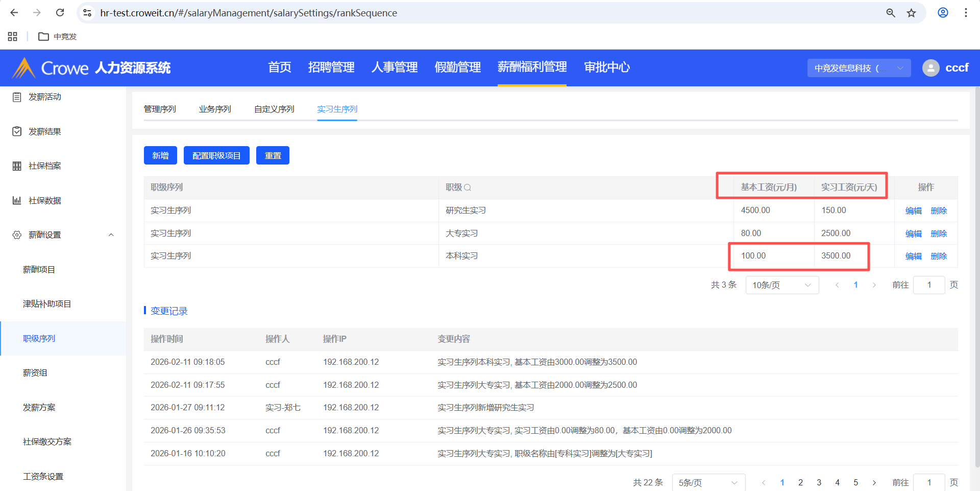Image resolution: width=980 pixels, height=491 pixels.
Task: Click the search icon beside 职级 column header
Action: pyautogui.click(x=468, y=188)
